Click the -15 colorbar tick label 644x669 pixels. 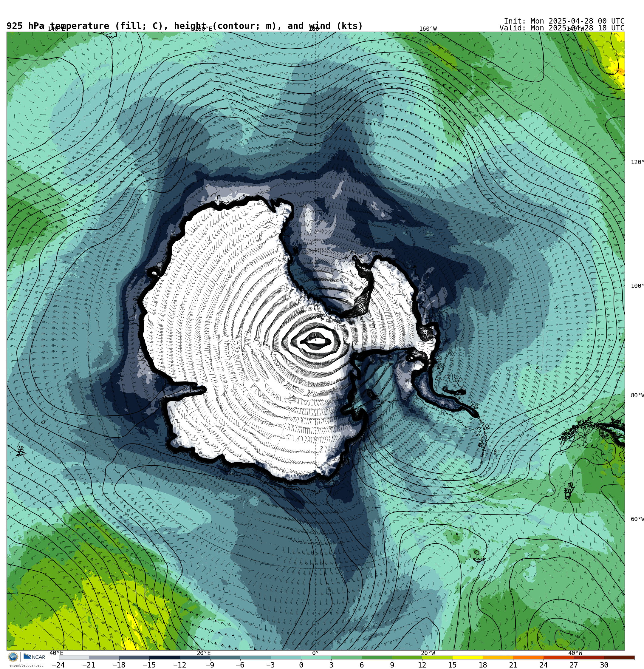149,665
